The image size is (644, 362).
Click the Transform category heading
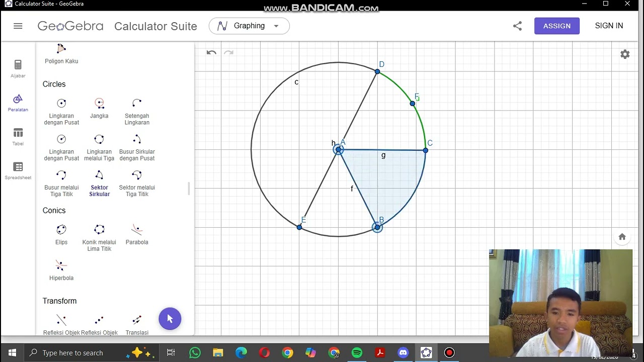[59, 301]
